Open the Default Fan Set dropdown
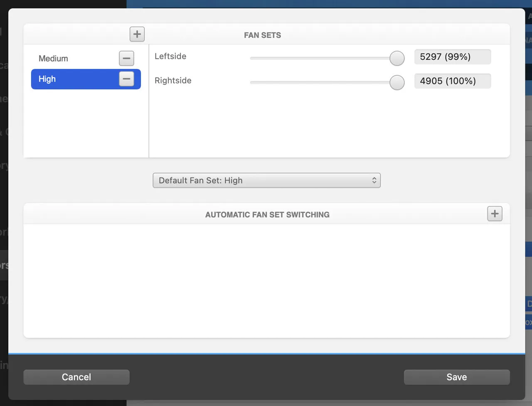The height and width of the screenshot is (406, 532). coord(266,180)
